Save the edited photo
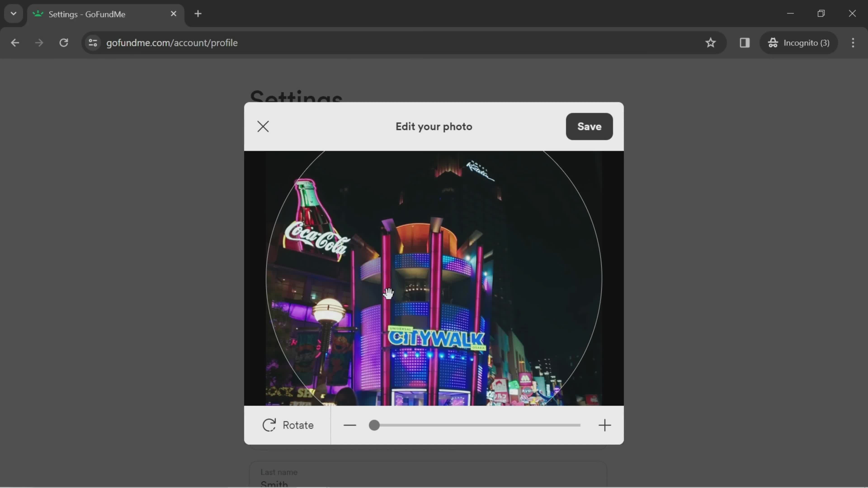The height and width of the screenshot is (488, 868). point(589,127)
